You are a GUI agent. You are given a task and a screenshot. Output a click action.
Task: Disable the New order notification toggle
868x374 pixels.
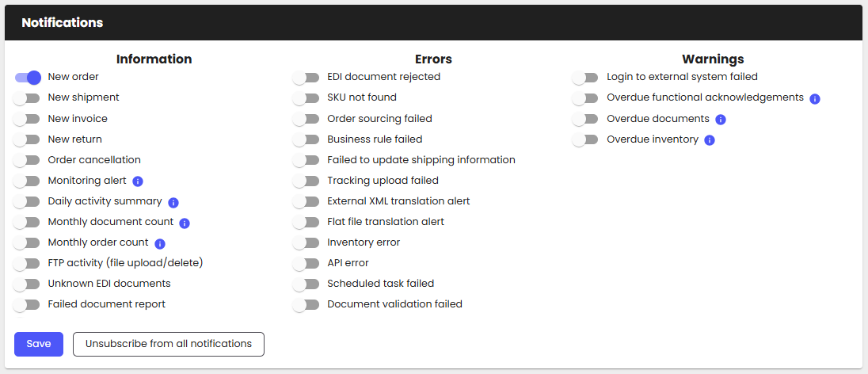(x=27, y=78)
